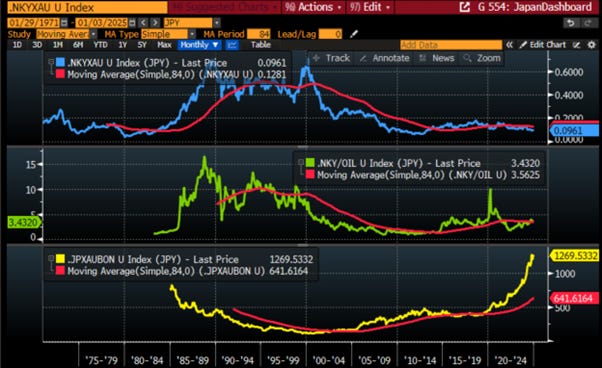The image size is (602, 368).
Task: Click pencil icon next to Lead/Lag
Action: coord(354,34)
